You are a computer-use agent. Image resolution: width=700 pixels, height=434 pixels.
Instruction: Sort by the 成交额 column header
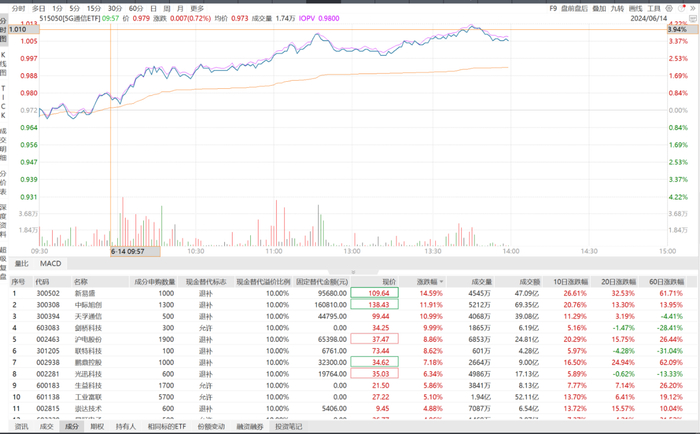(x=530, y=282)
